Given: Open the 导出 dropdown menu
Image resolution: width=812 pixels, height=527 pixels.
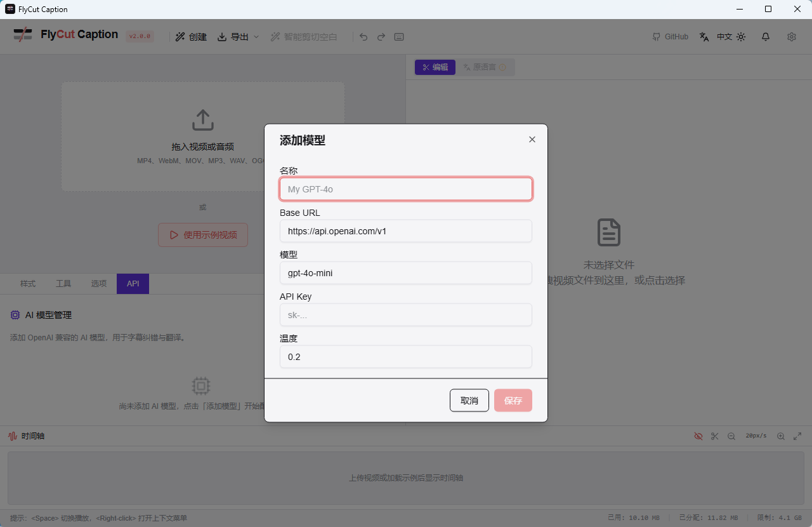Looking at the screenshot, I should 239,37.
